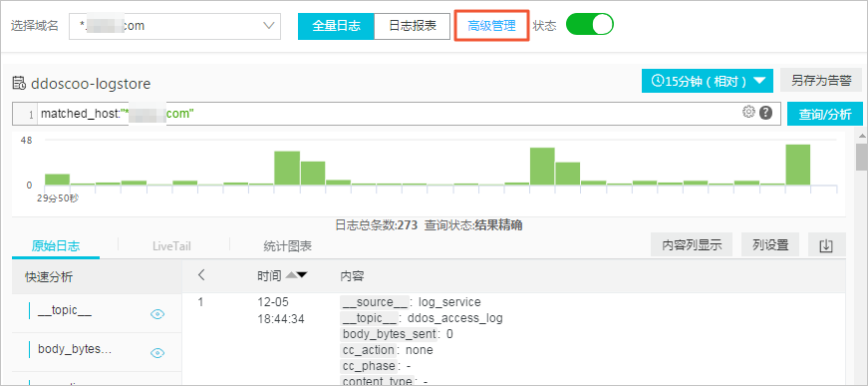Click the 时间 column header

[x=269, y=275]
